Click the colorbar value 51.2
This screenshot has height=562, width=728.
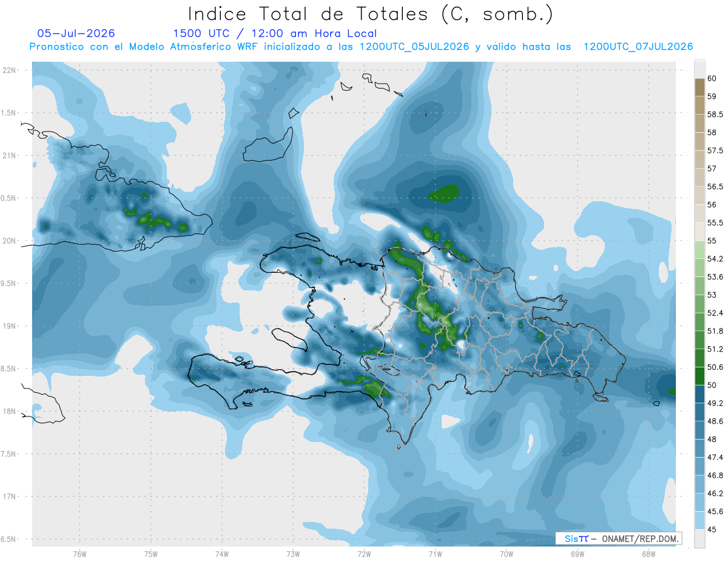[x=715, y=349]
